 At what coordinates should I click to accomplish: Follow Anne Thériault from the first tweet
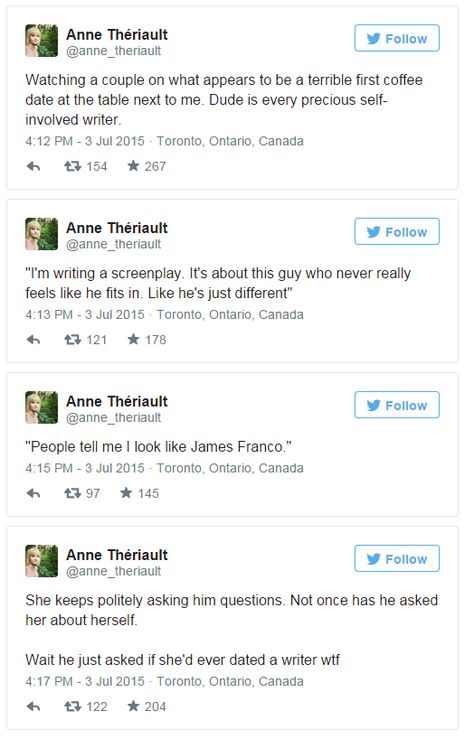(397, 38)
